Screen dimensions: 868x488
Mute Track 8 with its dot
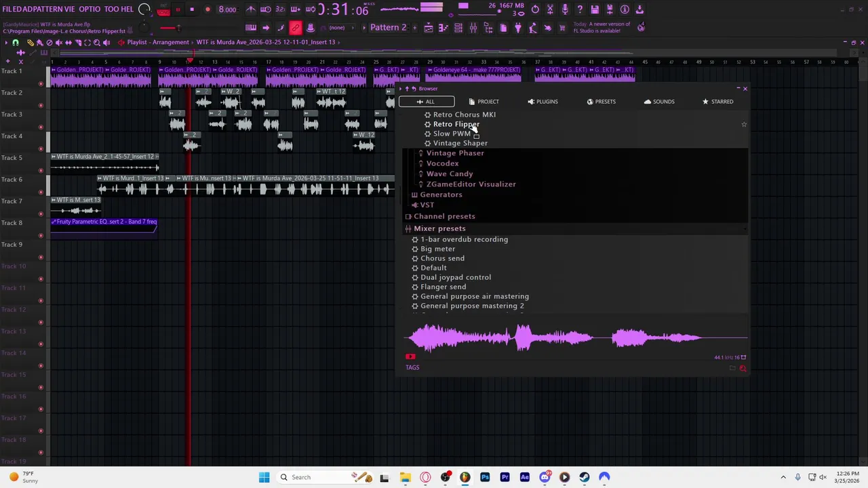point(41,236)
